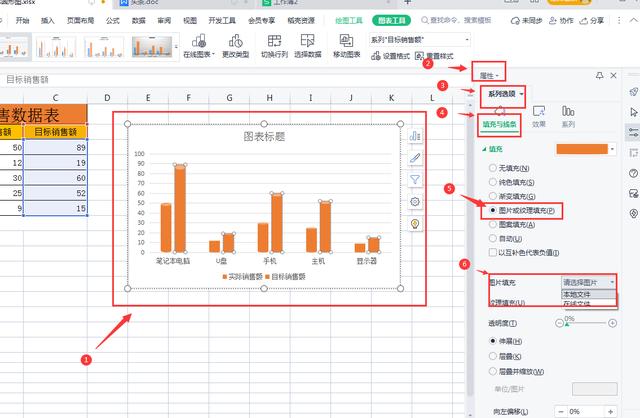
Task: Open the 开发工具 developer tools tab
Action: (222, 20)
